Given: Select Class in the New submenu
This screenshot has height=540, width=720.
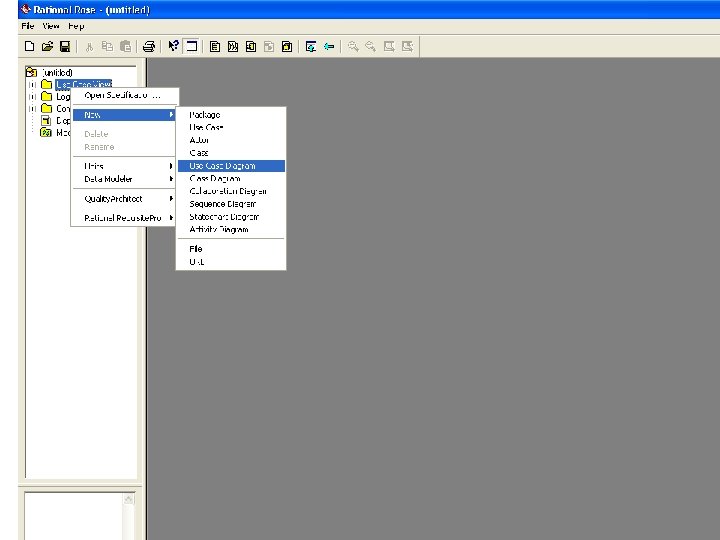Looking at the screenshot, I should click(x=231, y=153).
